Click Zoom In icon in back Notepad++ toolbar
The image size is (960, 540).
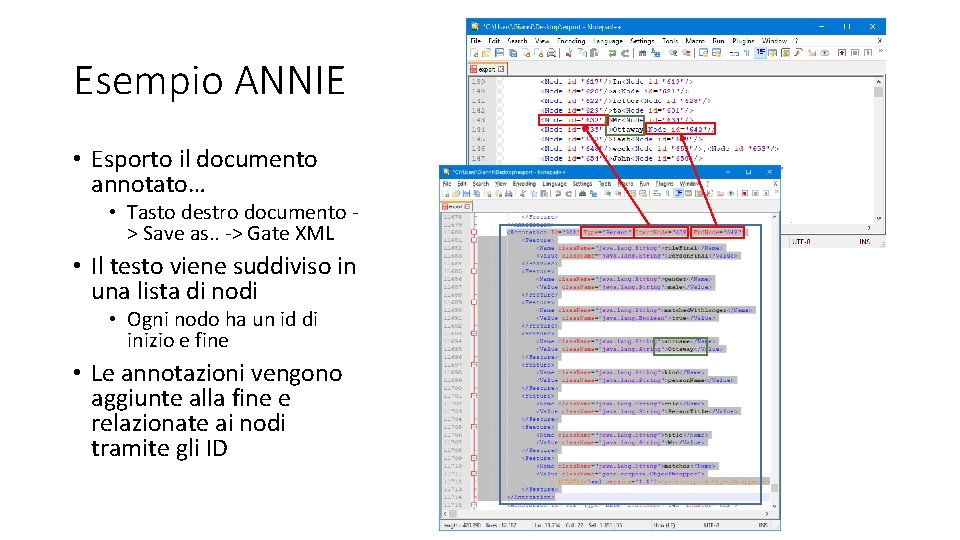673,53
